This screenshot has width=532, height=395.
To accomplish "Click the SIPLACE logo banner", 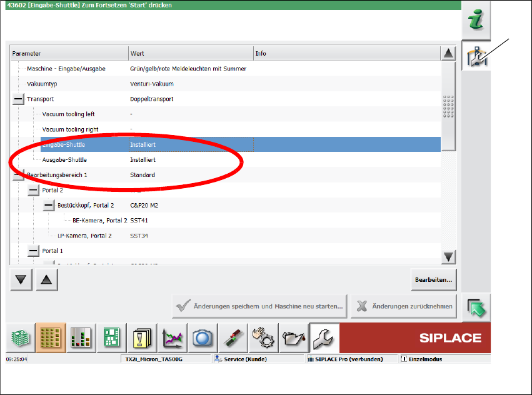I will coord(415,338).
